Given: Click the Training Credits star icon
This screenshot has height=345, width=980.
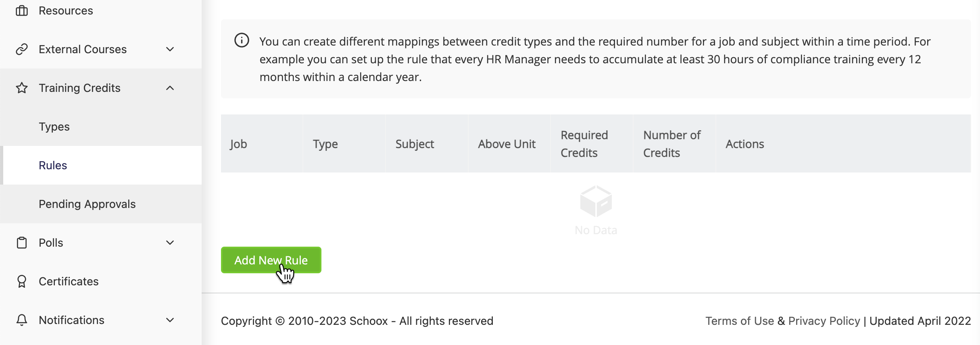Looking at the screenshot, I should coord(22,88).
